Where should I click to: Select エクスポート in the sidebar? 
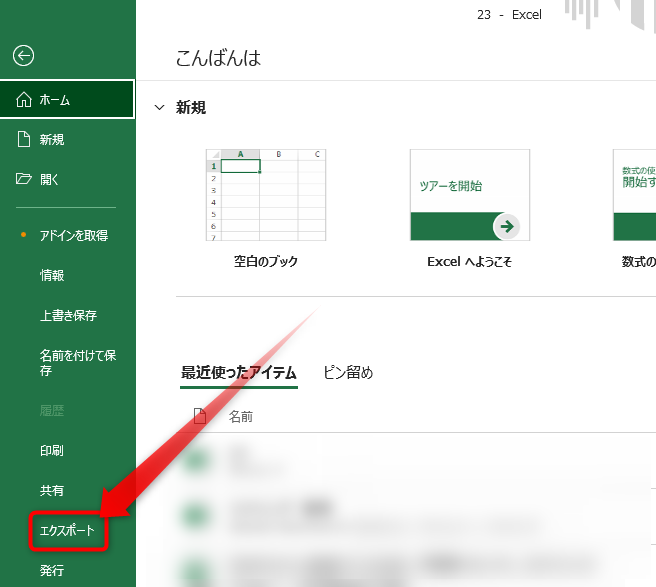pyautogui.click(x=67, y=531)
